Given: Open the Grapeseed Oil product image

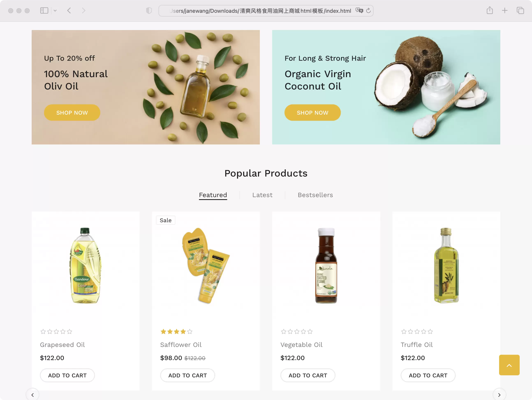Looking at the screenshot, I should [x=85, y=265].
